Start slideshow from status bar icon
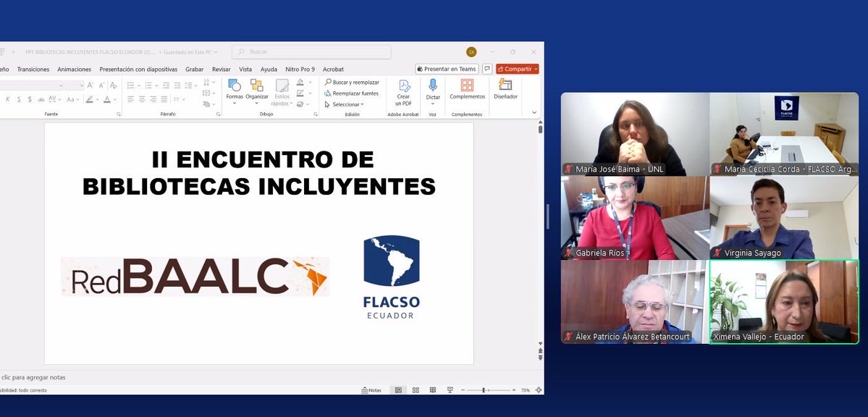The height and width of the screenshot is (417, 868). [450, 390]
